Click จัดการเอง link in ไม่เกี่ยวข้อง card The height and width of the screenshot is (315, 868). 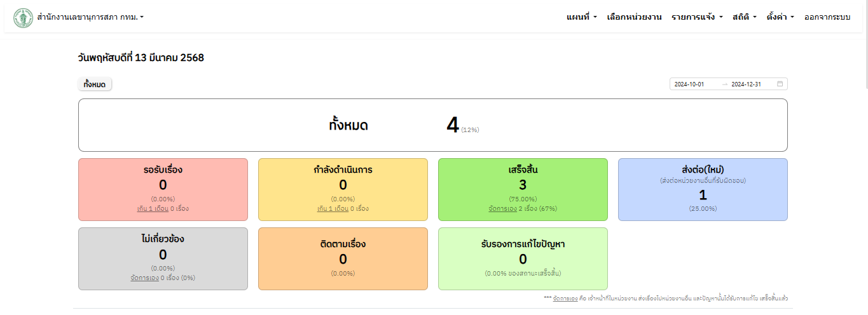(x=144, y=278)
